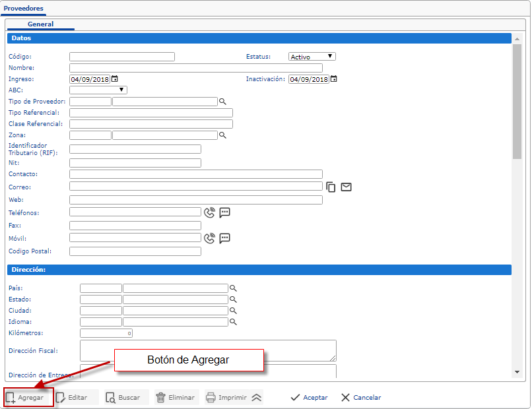Click into the Nombre text field
This screenshot has width=532, height=409.
point(195,68)
